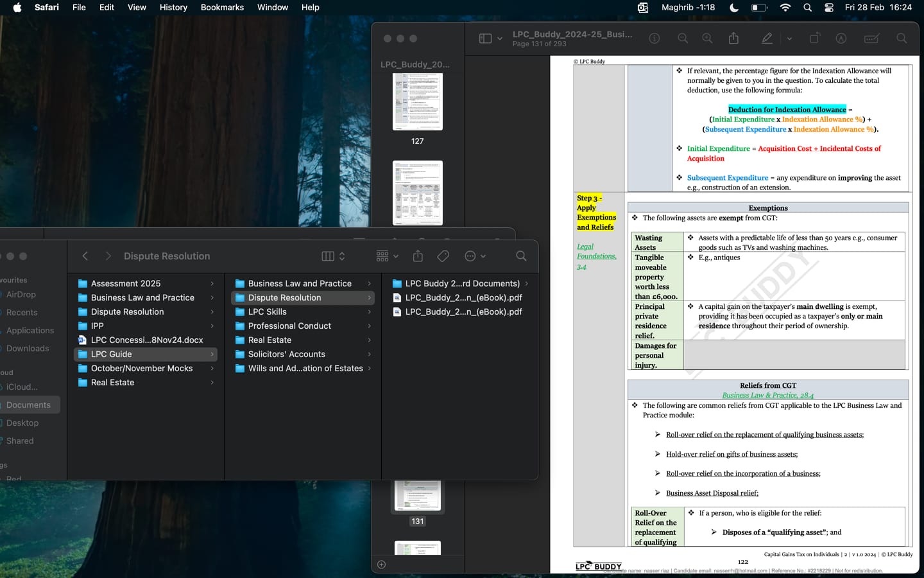
Task: Expand the October/November Mocks folder chevron
Action: [x=212, y=368]
